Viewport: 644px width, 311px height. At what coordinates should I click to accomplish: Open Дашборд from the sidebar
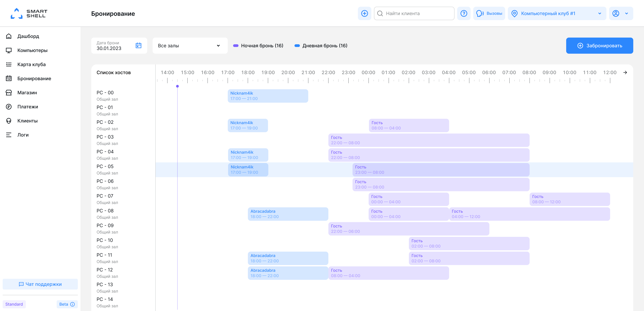tap(28, 36)
